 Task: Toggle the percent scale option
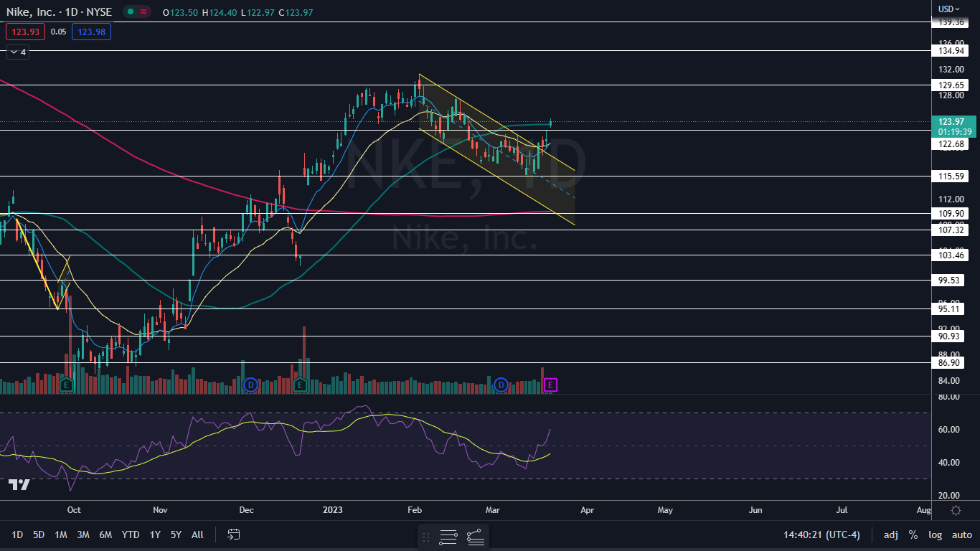pos(913,534)
